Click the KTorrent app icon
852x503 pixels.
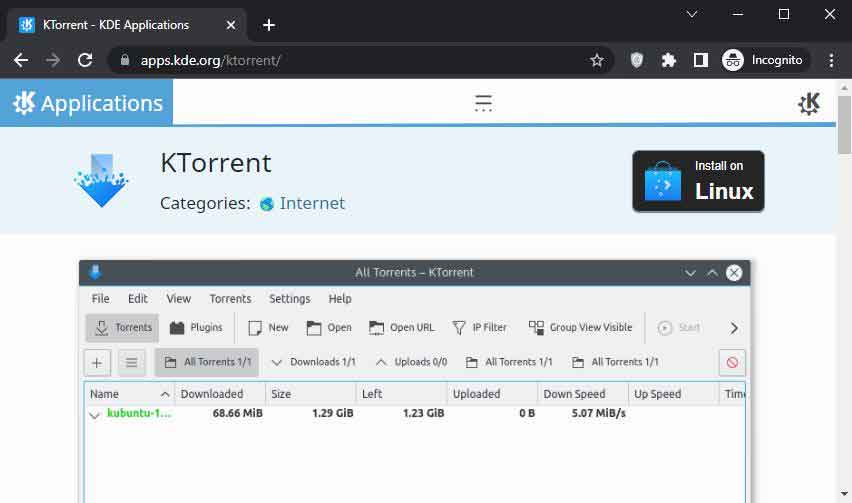point(102,180)
